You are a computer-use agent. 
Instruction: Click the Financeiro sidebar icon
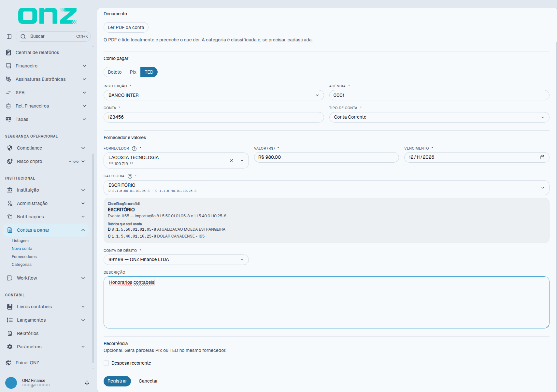click(8, 66)
